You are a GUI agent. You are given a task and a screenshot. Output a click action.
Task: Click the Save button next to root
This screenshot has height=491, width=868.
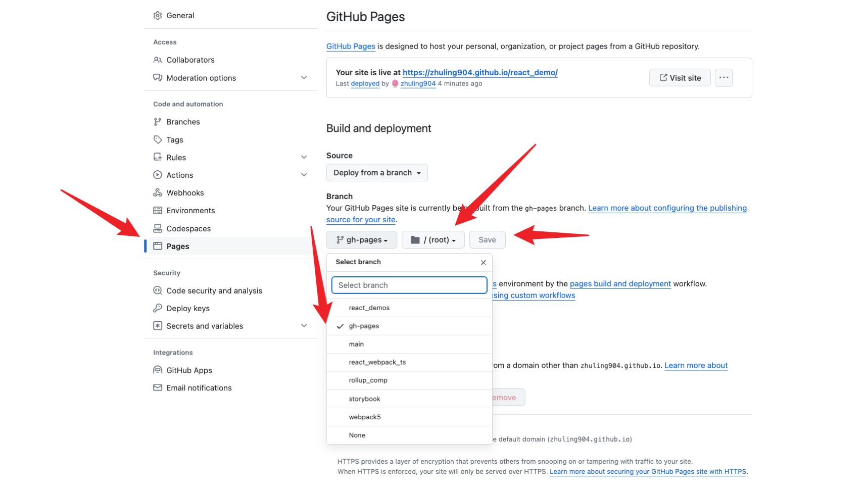pos(487,240)
